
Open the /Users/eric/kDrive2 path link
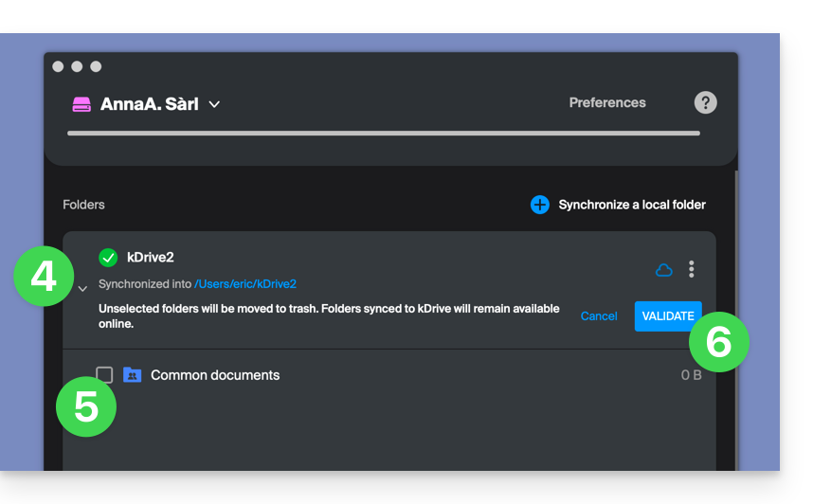(x=245, y=284)
